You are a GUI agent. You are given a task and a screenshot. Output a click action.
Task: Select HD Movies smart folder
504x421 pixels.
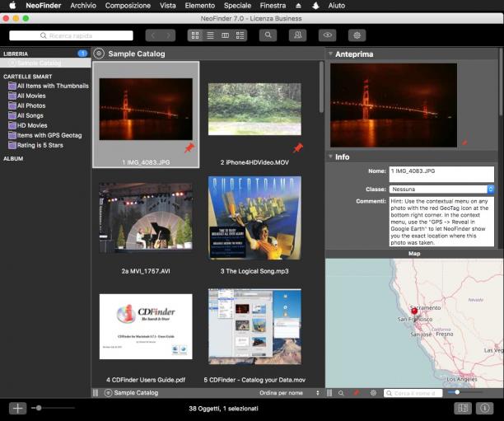tap(28, 125)
